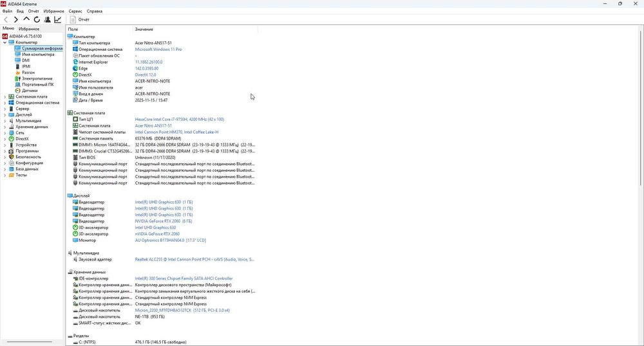The height and width of the screenshot is (346, 644).
Task: Expand the Дисплей tree node
Action: point(5,114)
